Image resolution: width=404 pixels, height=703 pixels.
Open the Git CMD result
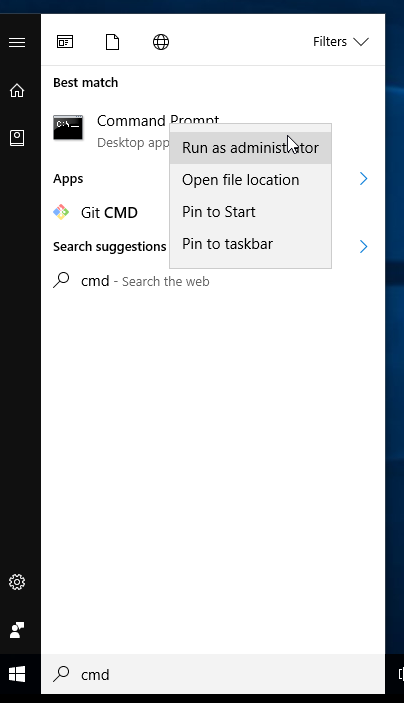[x=109, y=212]
